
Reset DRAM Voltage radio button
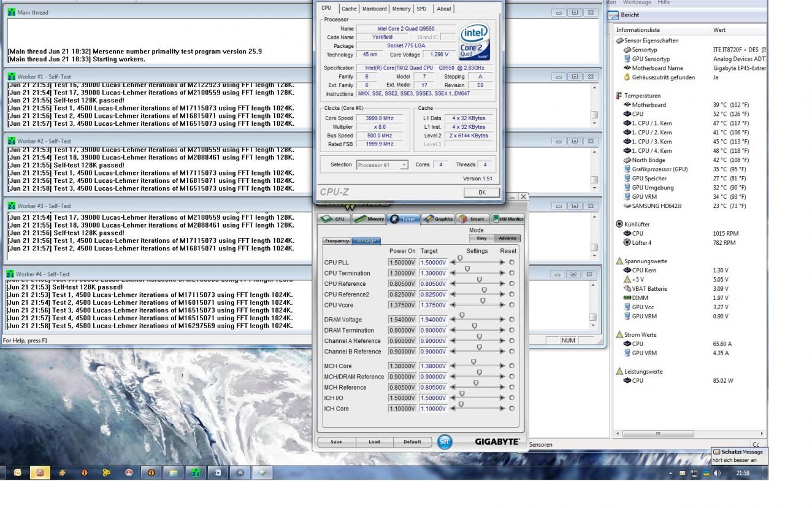coord(512,320)
